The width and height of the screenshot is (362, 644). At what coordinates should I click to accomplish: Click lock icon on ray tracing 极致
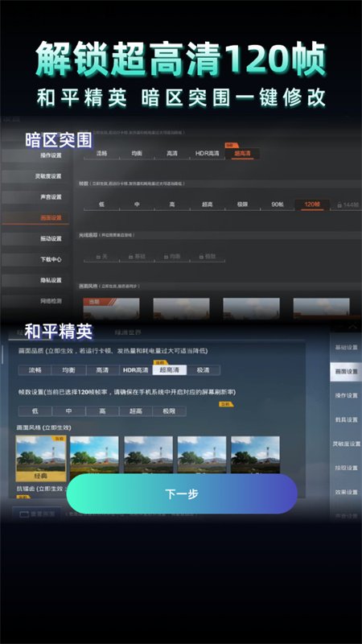(x=202, y=256)
